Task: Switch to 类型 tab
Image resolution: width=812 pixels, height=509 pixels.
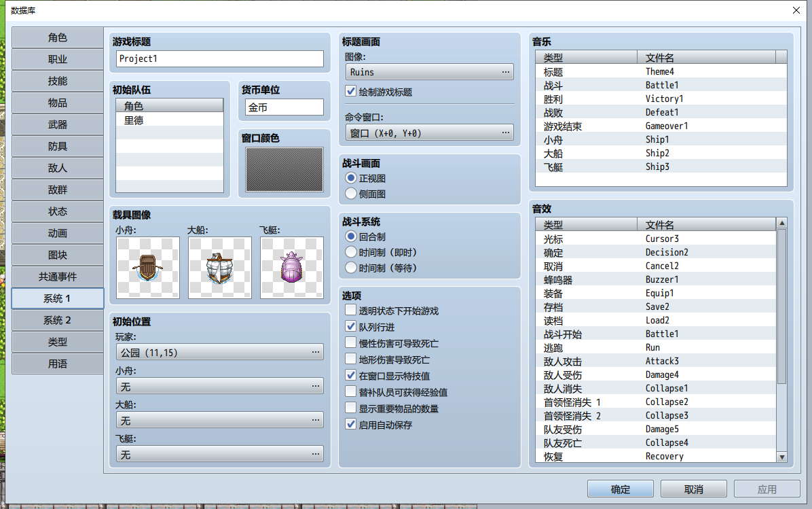Action: coord(58,342)
